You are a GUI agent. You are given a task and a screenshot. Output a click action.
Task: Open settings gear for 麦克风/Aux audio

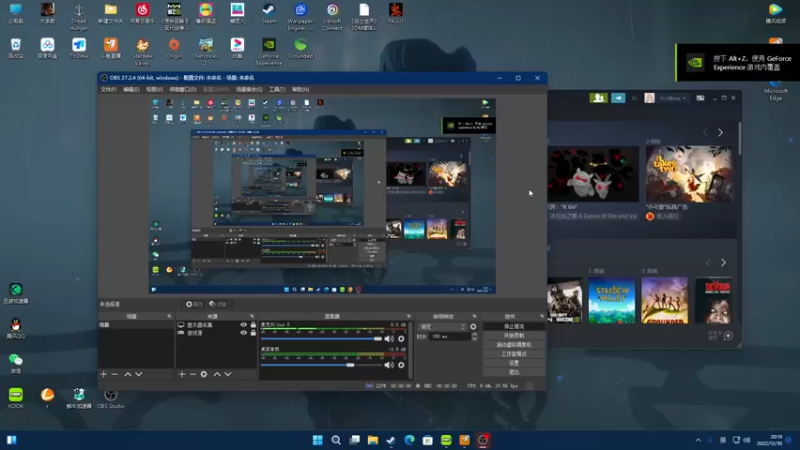tap(401, 338)
